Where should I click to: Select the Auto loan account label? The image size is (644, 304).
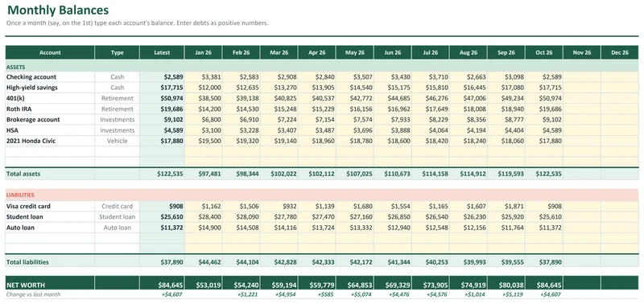20,228
